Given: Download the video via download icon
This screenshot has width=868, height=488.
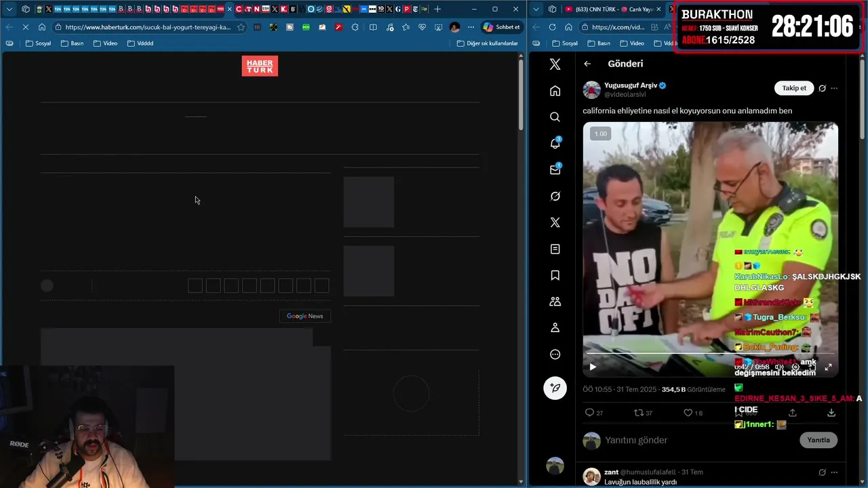Looking at the screenshot, I should coord(831,412).
